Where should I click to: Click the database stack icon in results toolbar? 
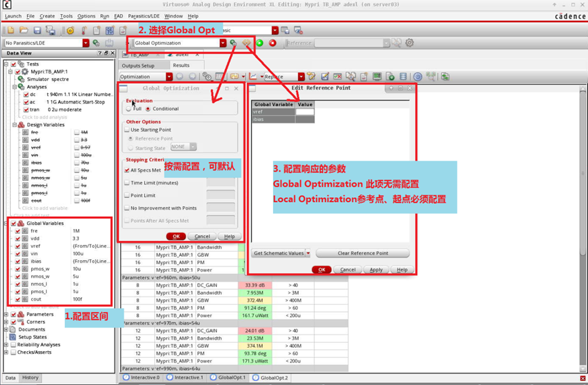[403, 76]
